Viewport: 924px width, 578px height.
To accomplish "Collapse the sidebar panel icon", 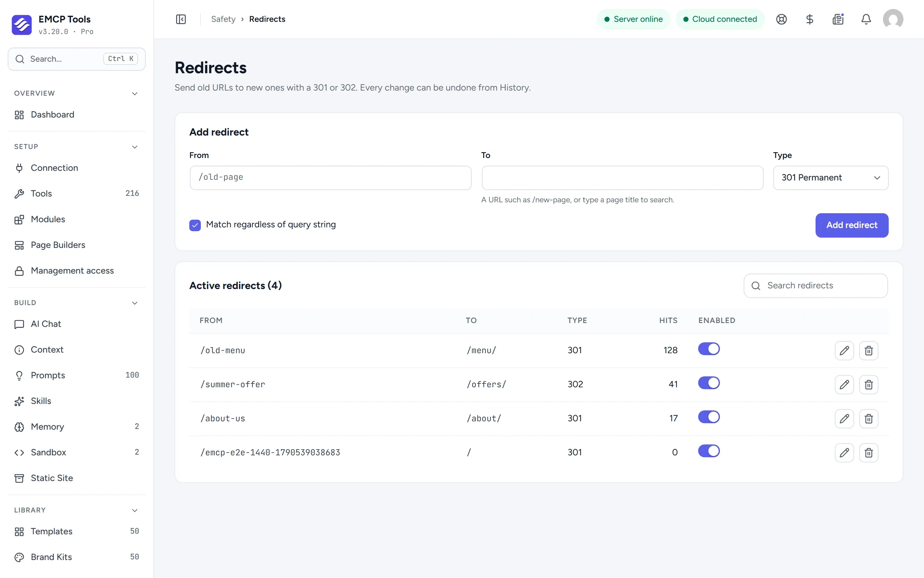I will pyautogui.click(x=181, y=19).
